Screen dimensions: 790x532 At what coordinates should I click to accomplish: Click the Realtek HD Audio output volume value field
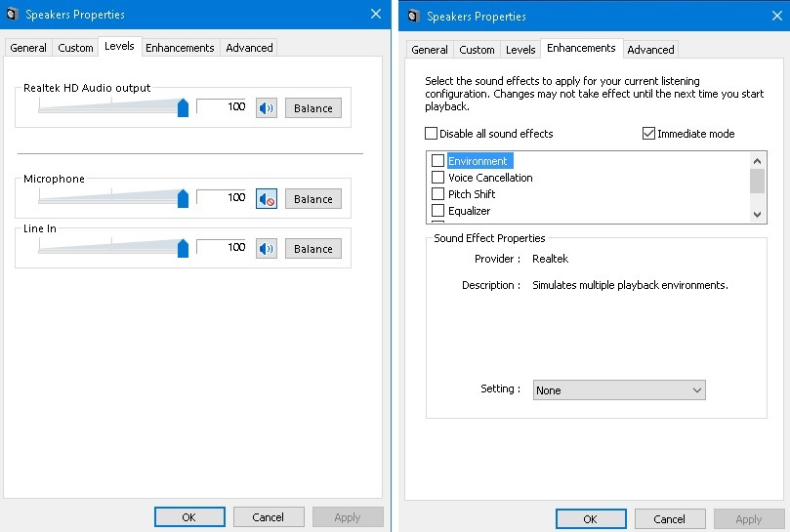click(x=222, y=107)
